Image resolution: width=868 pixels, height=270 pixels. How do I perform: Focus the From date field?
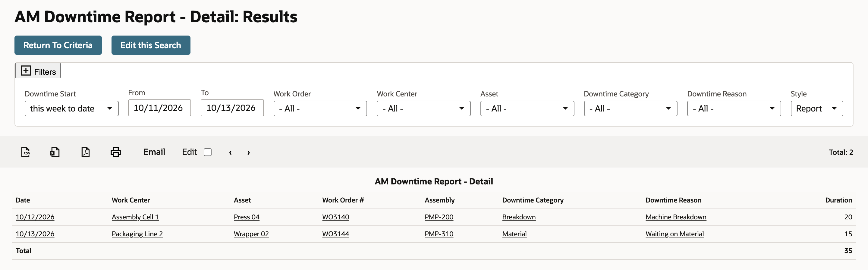coord(160,108)
